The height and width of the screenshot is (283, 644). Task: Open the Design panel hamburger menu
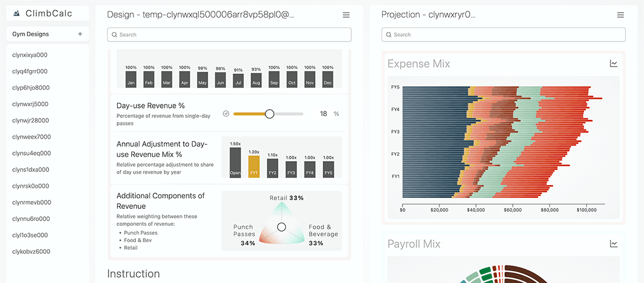click(x=346, y=15)
